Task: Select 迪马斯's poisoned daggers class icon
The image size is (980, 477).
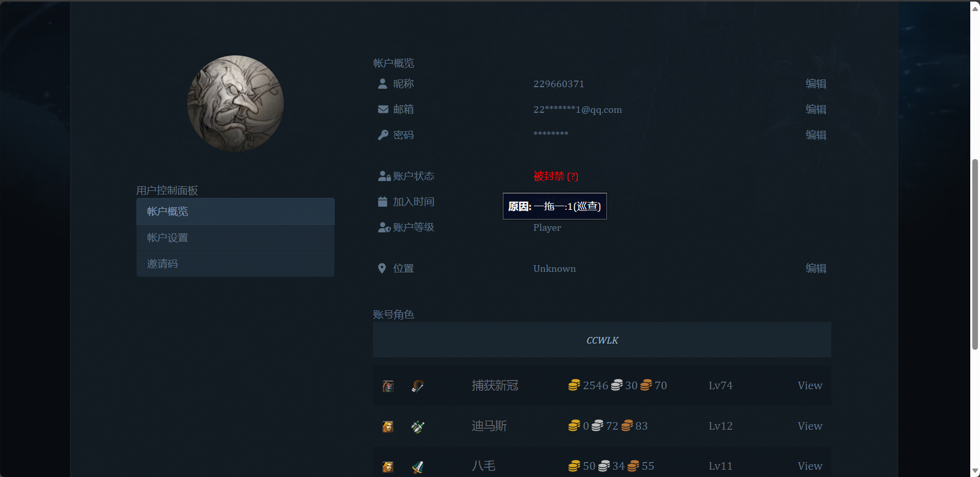Action: [x=417, y=426]
